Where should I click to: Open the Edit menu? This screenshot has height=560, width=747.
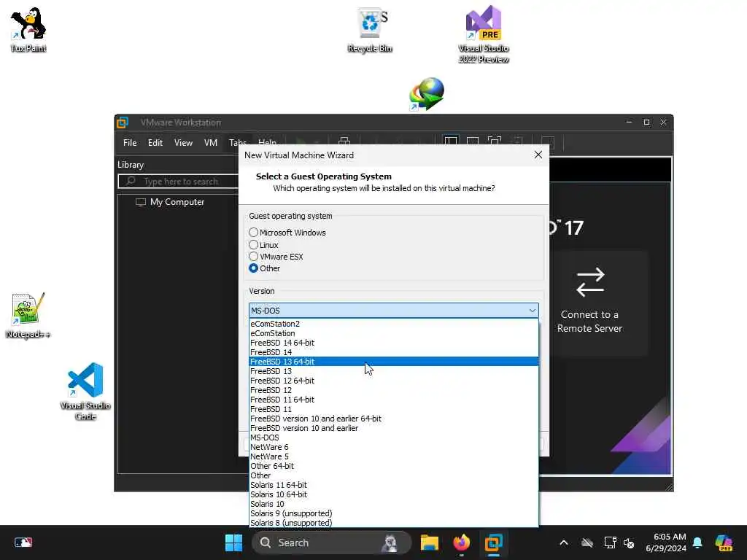(x=155, y=143)
